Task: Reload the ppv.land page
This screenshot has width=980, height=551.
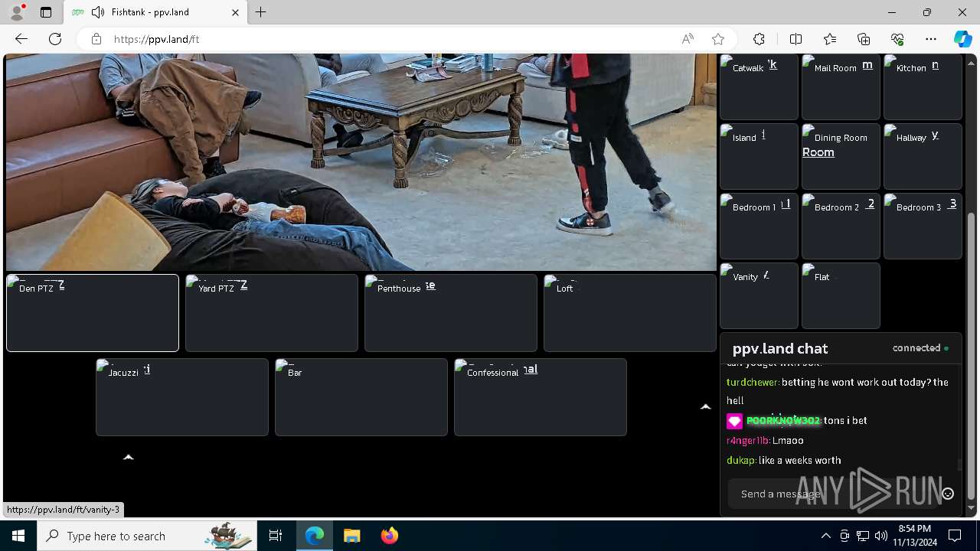Action: click(x=55, y=39)
